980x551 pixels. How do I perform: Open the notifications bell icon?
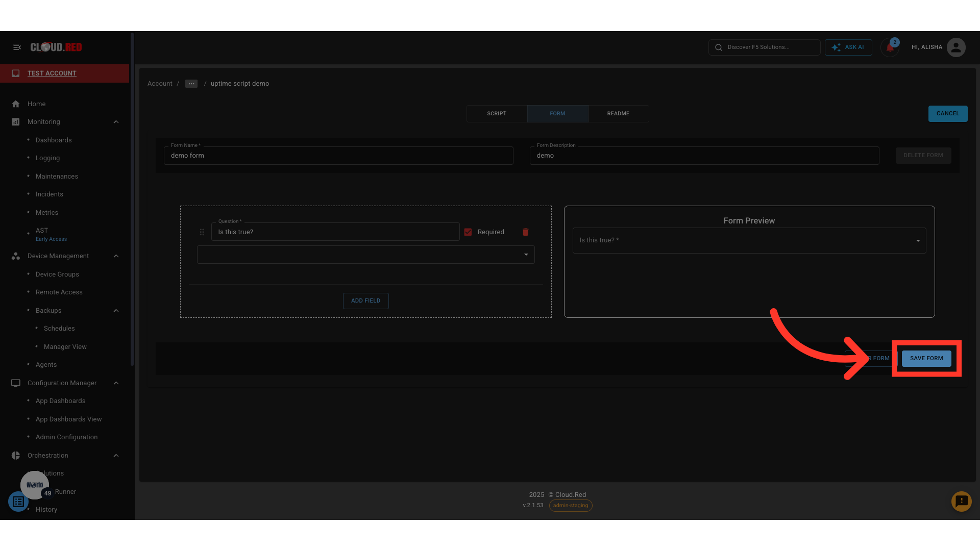tap(890, 48)
